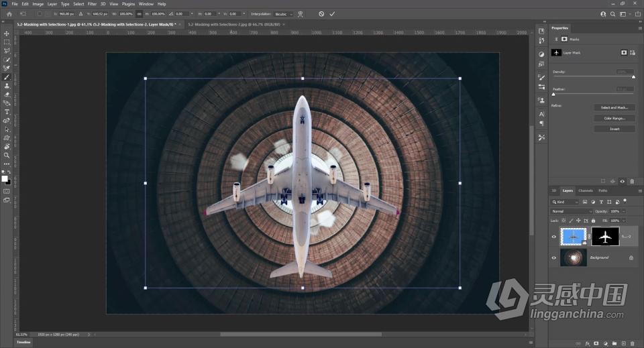Toggle lock transparent pixels
This screenshot has height=348, width=644.
563,221
